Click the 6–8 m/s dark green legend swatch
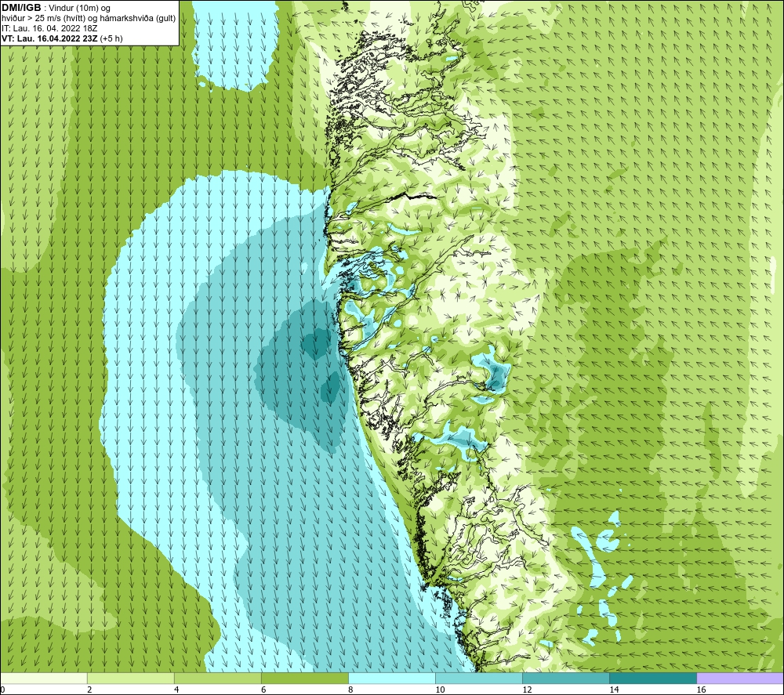Screen dimensions: 784x695 304,678
